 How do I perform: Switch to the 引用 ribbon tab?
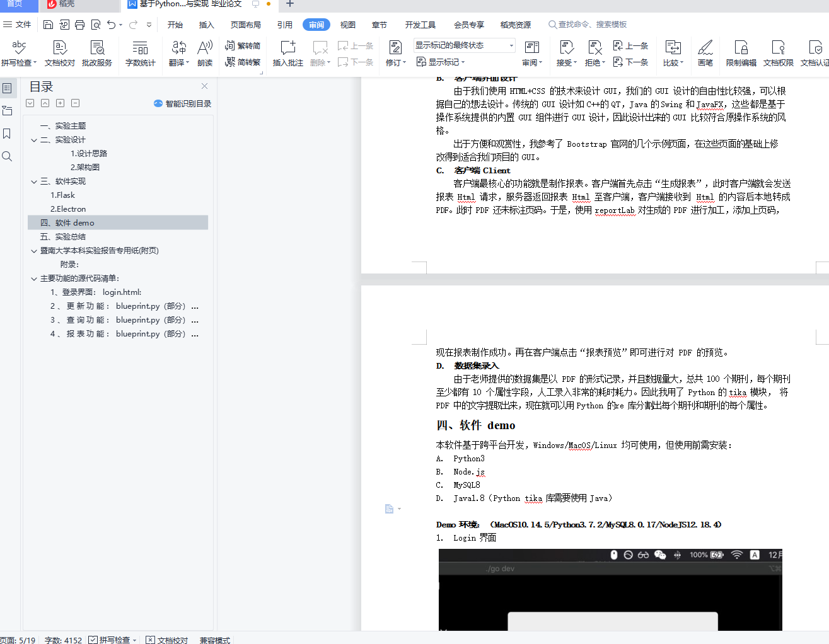tap(285, 25)
